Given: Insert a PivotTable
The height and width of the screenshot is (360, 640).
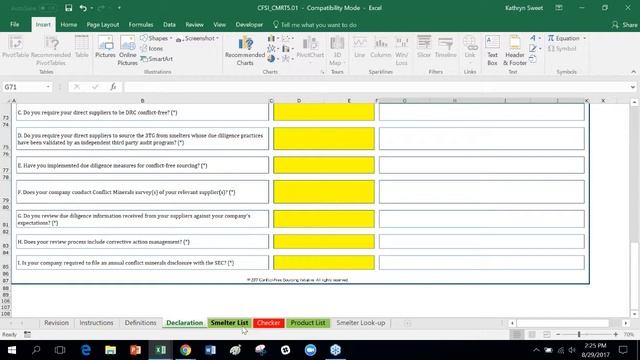Looking at the screenshot, I should click(x=16, y=47).
